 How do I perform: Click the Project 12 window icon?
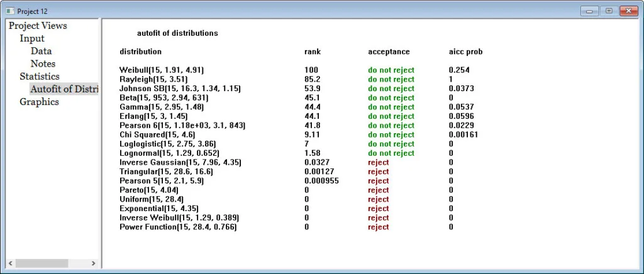coord(10,11)
